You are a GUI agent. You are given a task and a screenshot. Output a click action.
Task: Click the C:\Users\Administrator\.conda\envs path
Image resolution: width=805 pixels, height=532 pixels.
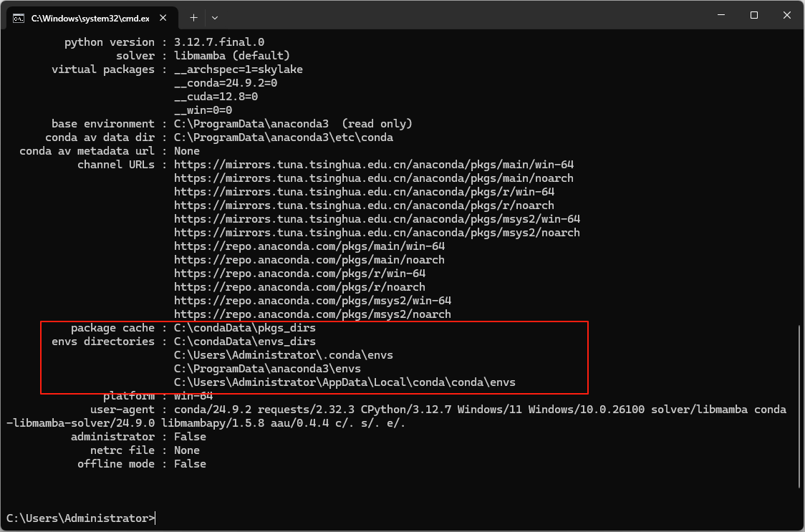(x=284, y=355)
